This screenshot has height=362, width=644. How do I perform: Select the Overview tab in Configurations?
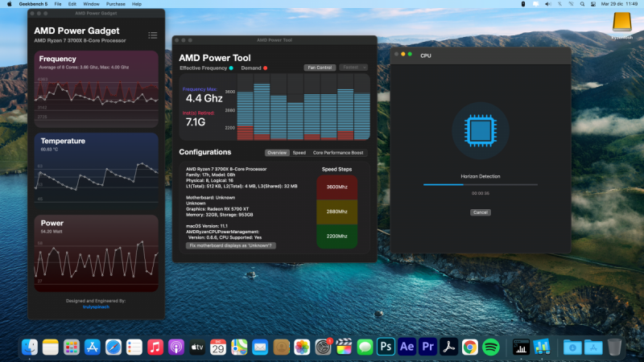[x=277, y=153]
